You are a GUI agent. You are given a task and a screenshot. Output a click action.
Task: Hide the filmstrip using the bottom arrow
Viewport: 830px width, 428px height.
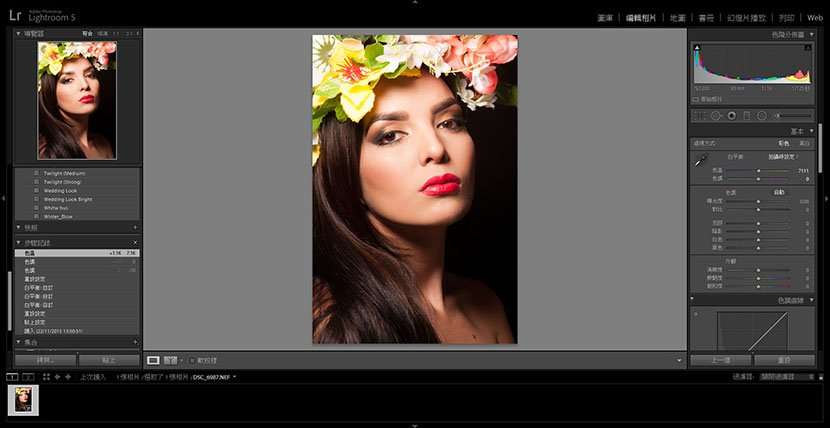415,425
